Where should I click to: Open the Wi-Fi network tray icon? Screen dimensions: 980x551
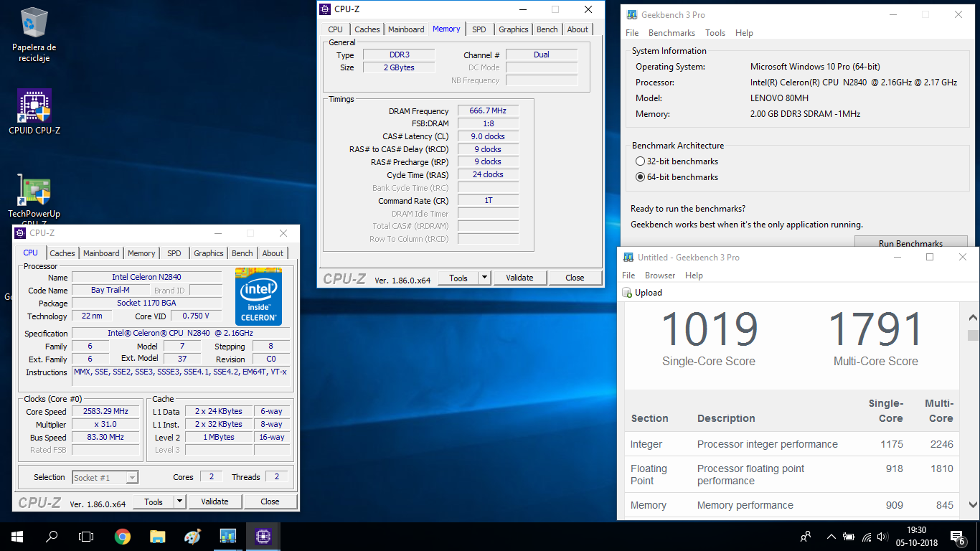(867, 536)
